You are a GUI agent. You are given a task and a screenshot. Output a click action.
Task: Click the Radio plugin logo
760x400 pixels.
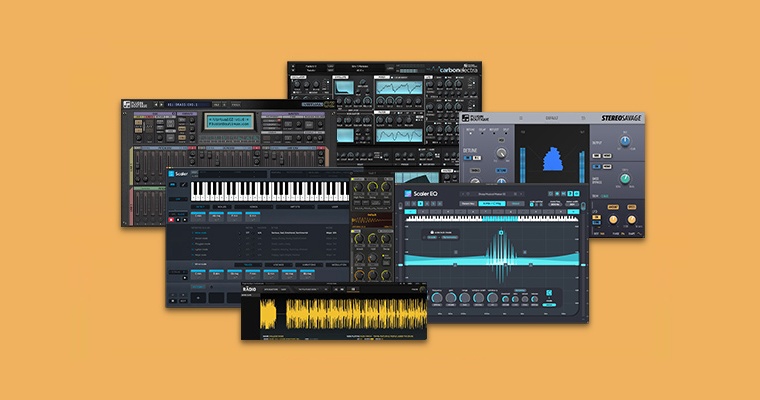click(249, 288)
